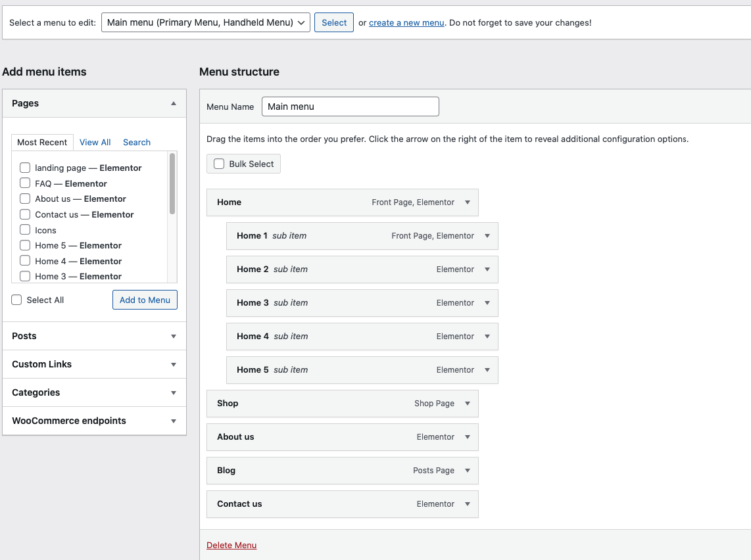
Task: Expand About us menu item arrow
Action: click(468, 437)
